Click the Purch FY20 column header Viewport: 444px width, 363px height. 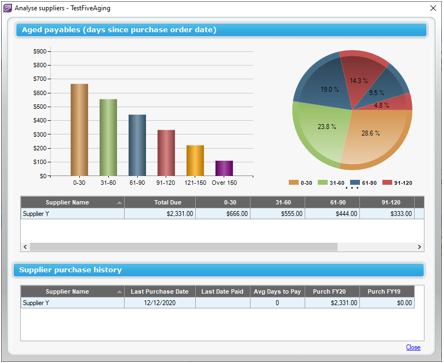tap(332, 291)
